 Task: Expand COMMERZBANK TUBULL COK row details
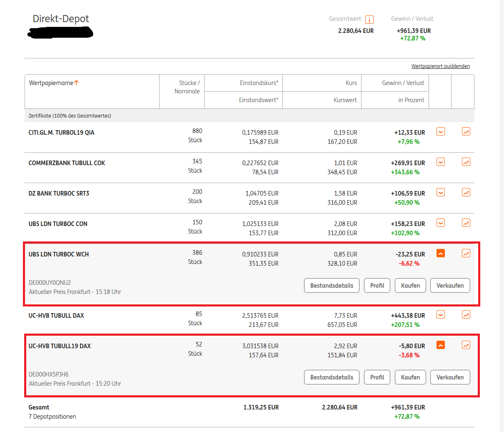click(x=441, y=162)
